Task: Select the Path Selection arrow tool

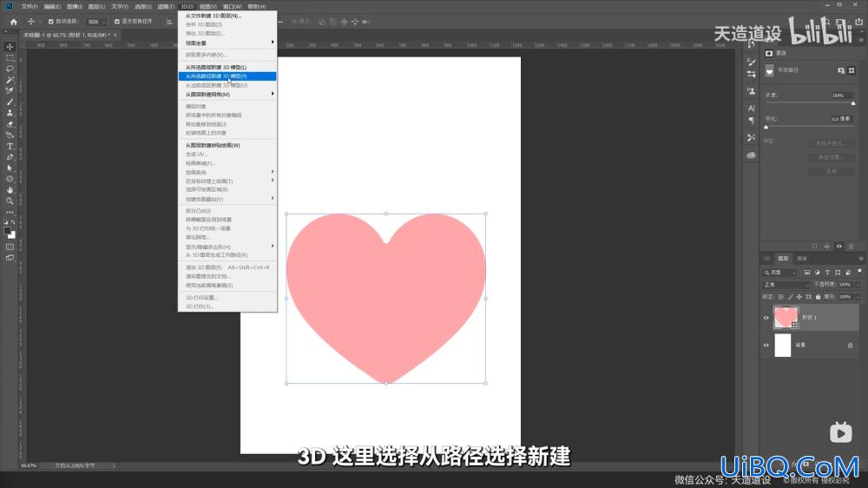Action: 10,168
